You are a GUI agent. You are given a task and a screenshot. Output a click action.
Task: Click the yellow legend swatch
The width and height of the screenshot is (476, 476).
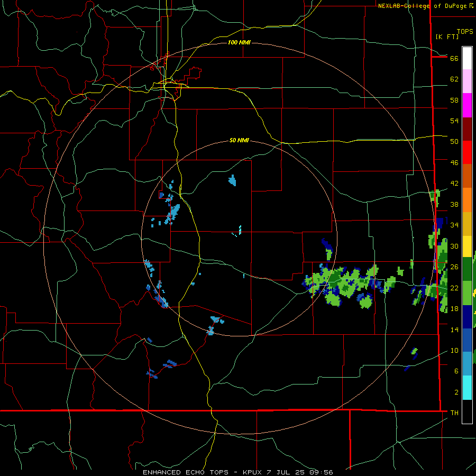(467, 246)
